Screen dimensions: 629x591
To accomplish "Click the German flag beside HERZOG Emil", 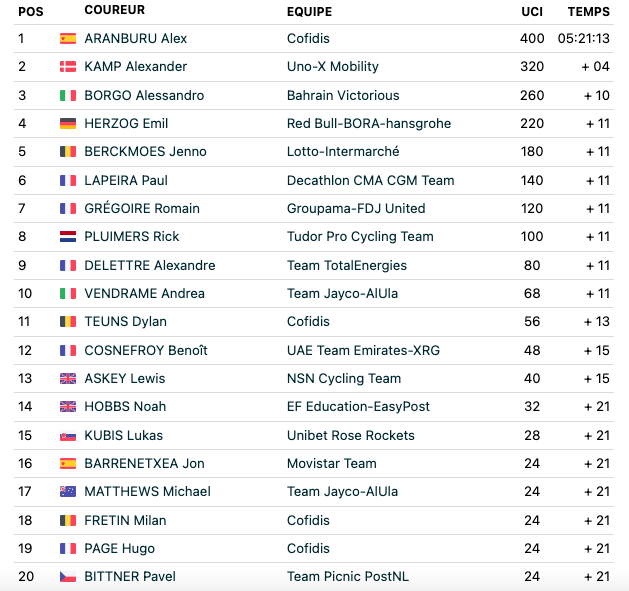I will 68,124.
